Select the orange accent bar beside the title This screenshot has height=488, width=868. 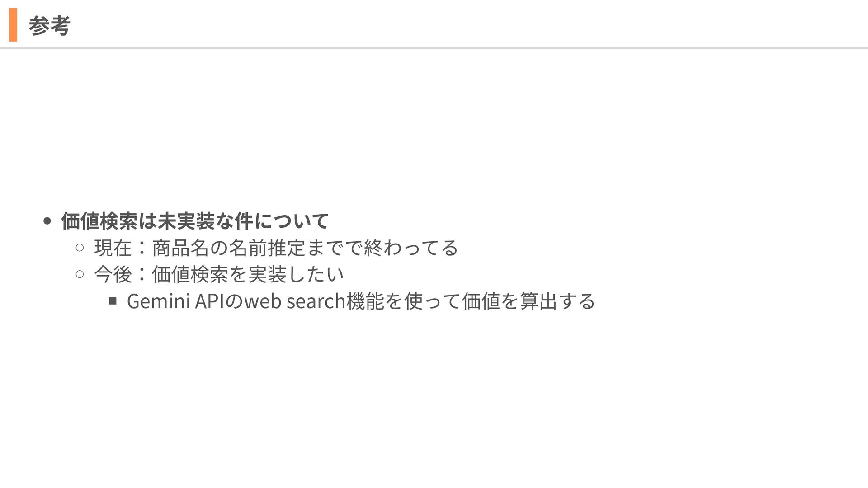pos(13,25)
